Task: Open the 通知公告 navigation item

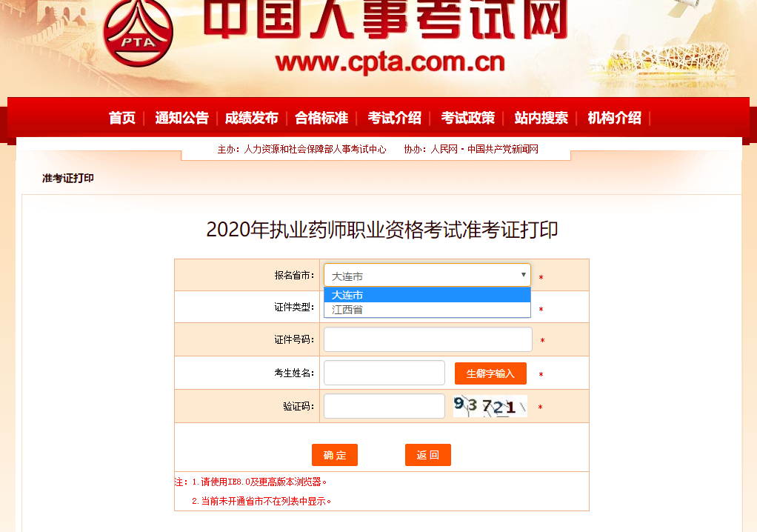Action: pyautogui.click(x=181, y=118)
